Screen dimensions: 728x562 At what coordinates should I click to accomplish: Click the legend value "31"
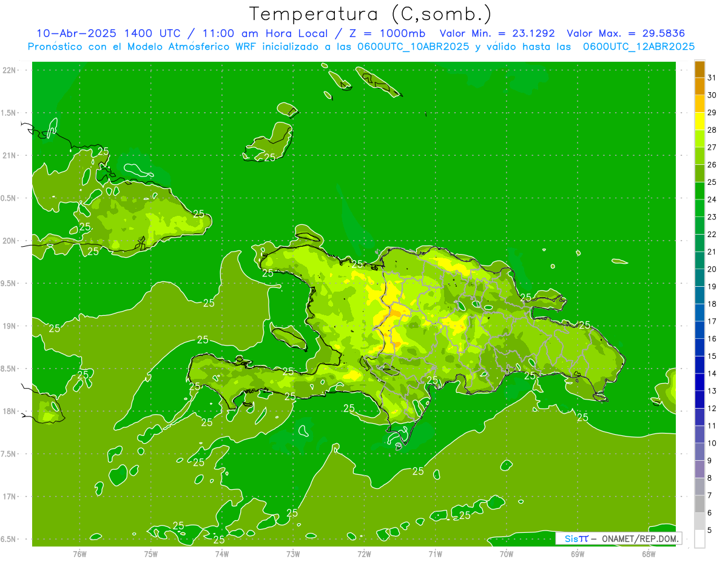point(712,78)
